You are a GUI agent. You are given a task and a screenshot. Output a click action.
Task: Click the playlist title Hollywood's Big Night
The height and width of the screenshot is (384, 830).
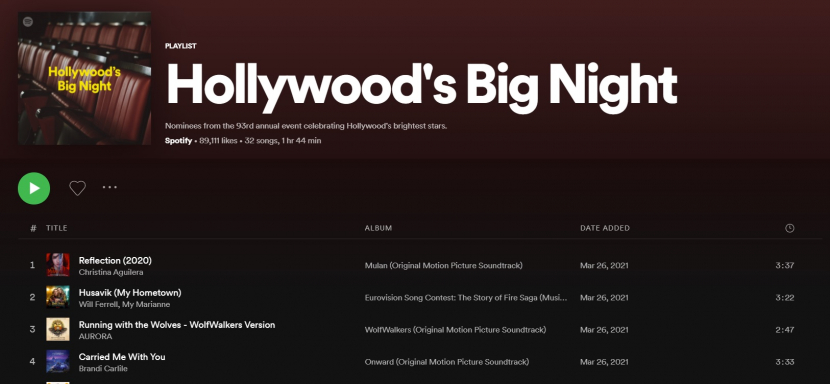pos(422,86)
